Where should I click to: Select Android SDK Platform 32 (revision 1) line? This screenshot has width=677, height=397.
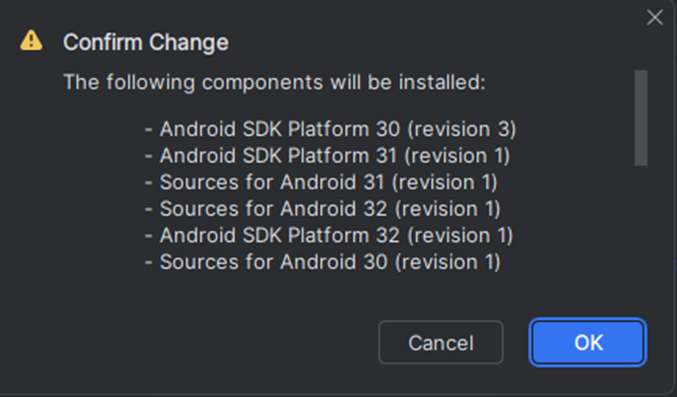coord(329,235)
